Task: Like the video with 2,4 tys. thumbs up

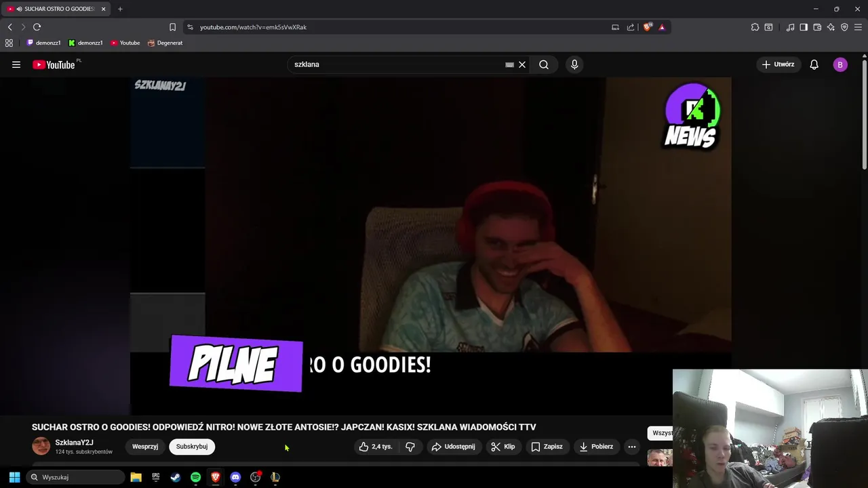Action: click(376, 447)
